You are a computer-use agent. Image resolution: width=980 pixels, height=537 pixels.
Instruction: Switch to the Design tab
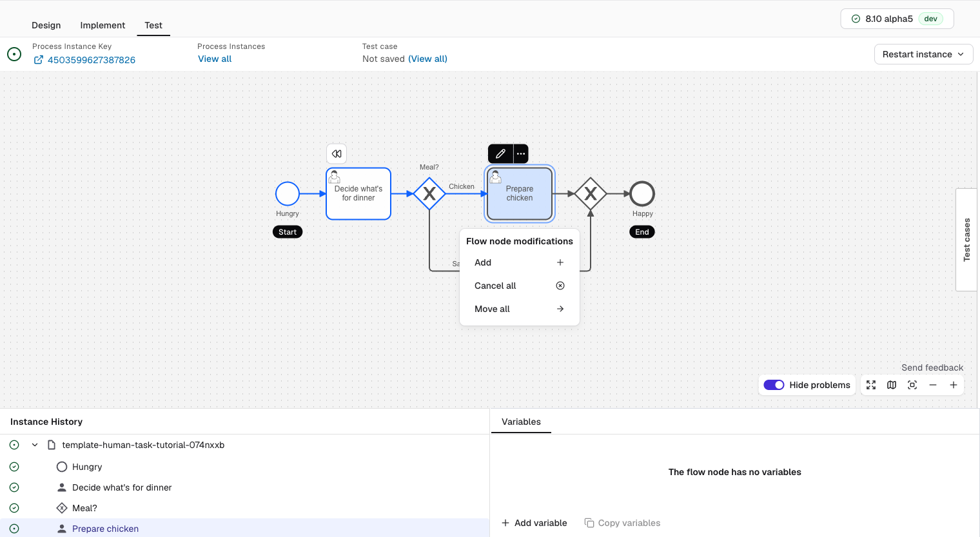(46, 25)
